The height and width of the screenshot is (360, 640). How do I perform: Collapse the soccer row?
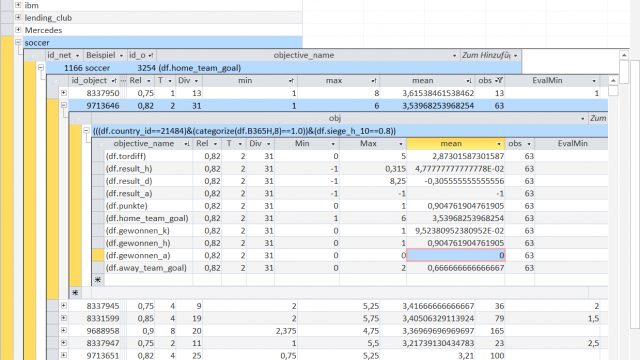(18, 42)
